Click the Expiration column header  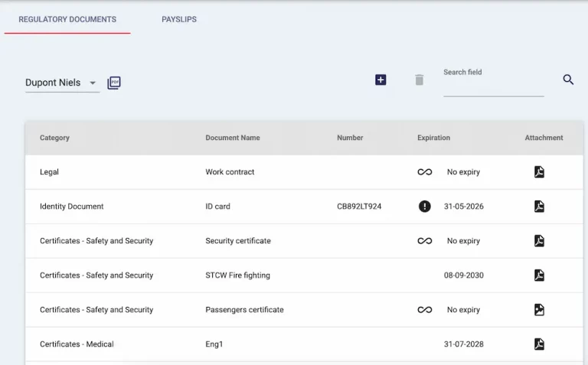433,138
